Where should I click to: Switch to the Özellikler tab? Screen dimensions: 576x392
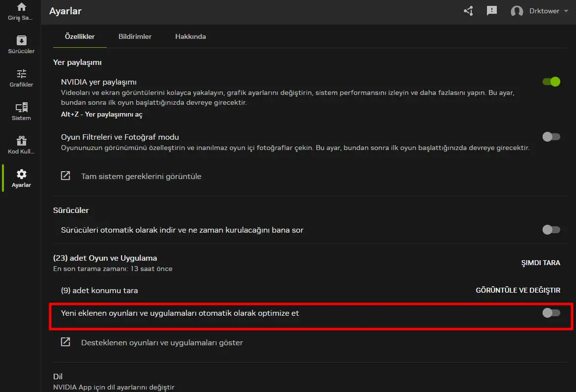80,36
